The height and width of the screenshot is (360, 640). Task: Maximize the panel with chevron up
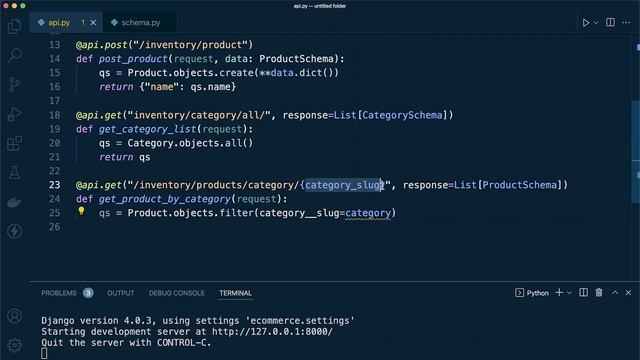(x=615, y=293)
